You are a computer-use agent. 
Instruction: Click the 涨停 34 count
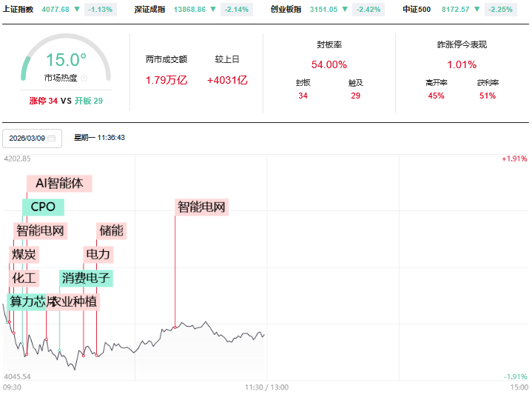coord(43,101)
